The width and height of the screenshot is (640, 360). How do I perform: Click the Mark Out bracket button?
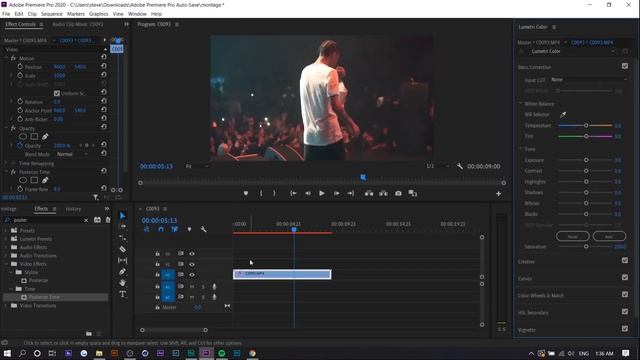click(x=274, y=193)
